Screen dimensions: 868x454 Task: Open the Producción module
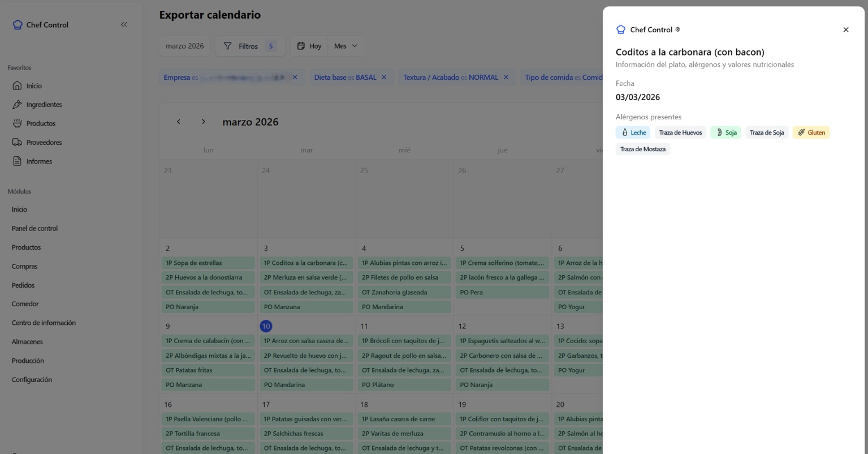[28, 361]
